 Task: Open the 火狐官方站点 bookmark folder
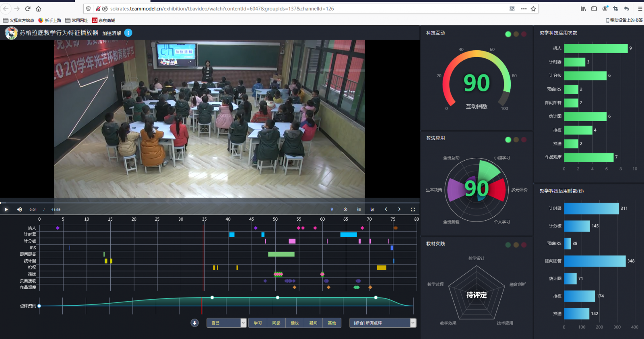click(19, 20)
